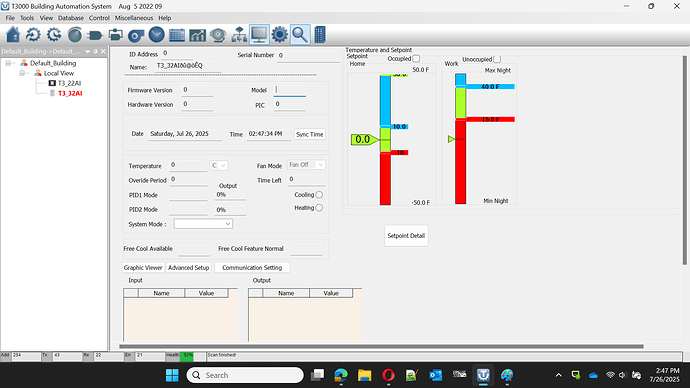
Task: Click the Home house toolbar icon
Action: click(x=13, y=34)
